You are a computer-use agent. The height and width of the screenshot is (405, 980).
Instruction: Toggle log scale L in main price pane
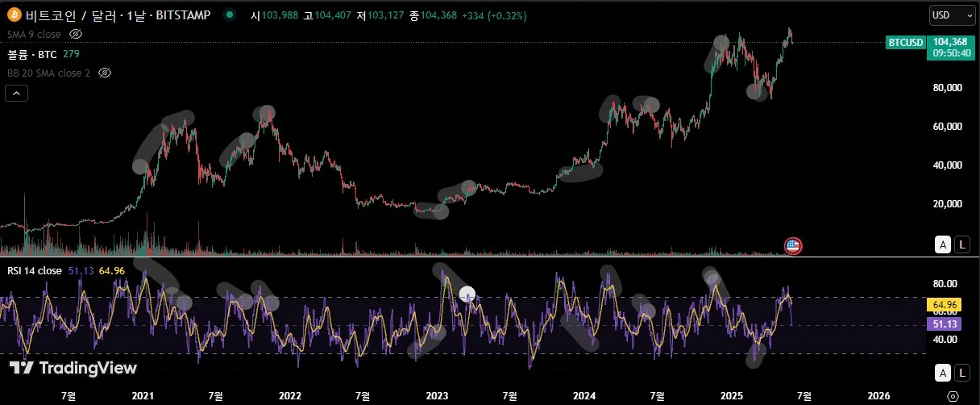click(x=963, y=244)
